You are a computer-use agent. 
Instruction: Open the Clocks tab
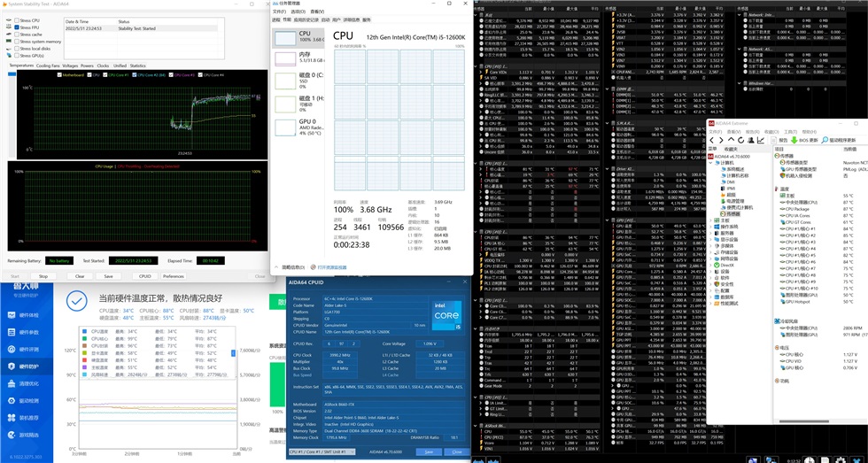pyautogui.click(x=103, y=66)
